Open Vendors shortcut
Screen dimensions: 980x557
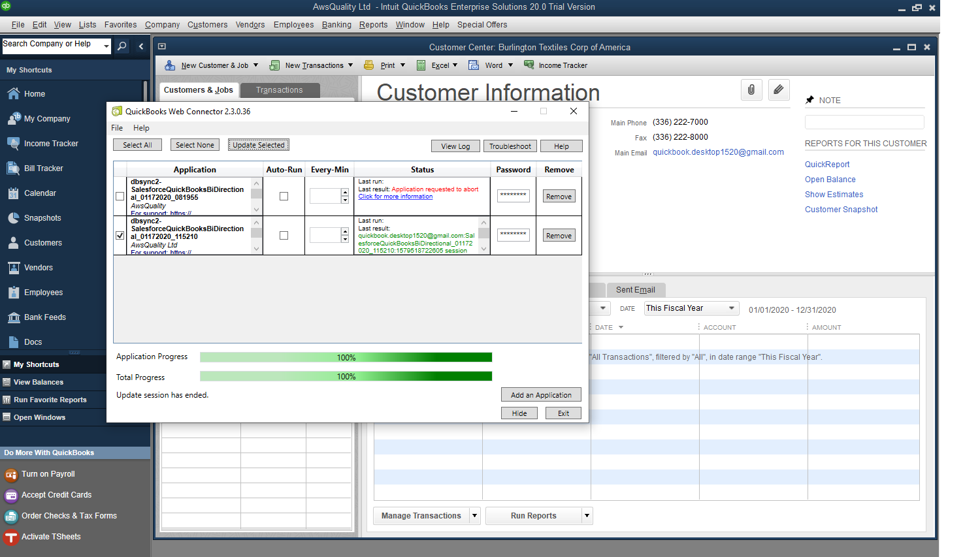39,268
